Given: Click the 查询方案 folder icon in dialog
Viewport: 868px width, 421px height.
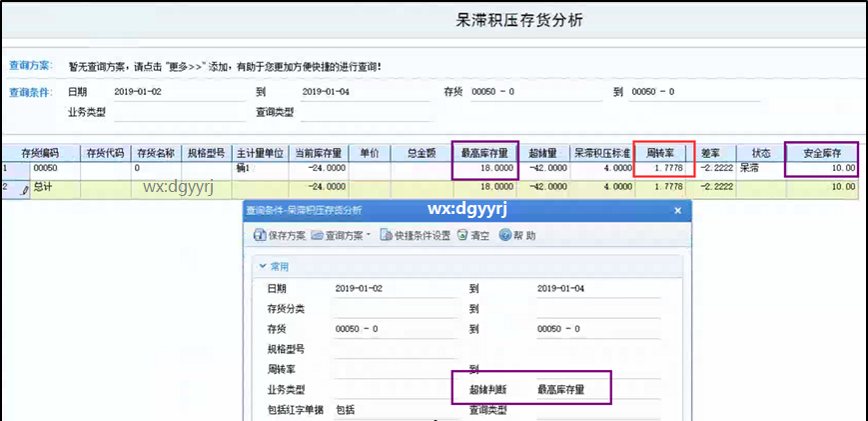Looking at the screenshot, I should [x=317, y=235].
